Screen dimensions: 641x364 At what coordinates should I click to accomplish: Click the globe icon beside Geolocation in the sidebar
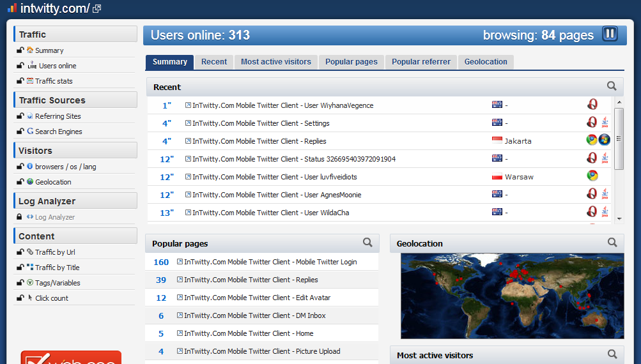[30, 181]
